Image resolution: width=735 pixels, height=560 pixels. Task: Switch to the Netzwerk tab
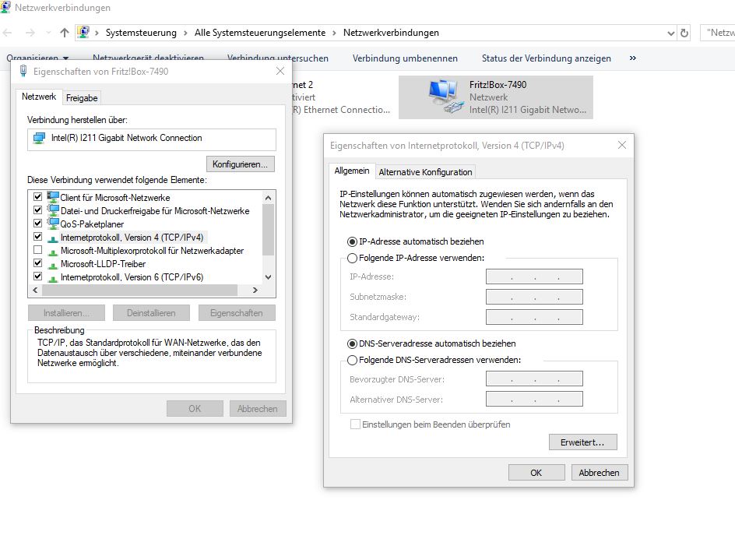pos(39,97)
